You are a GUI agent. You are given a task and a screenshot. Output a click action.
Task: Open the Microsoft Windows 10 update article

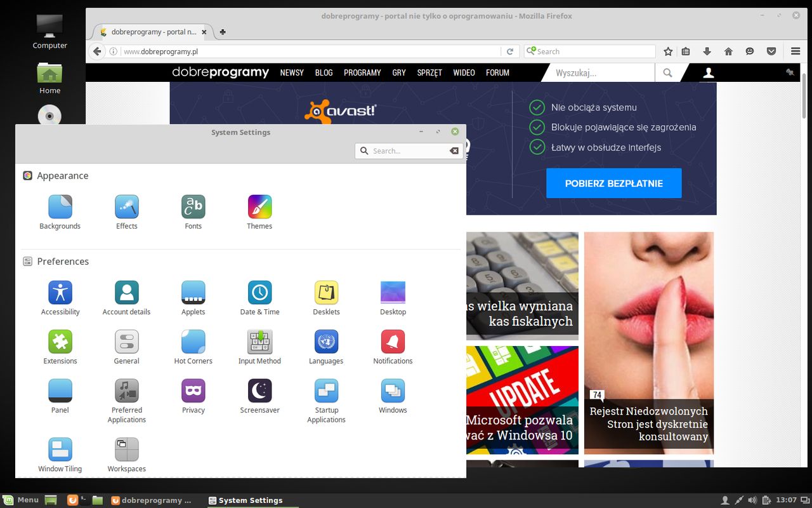[522, 400]
